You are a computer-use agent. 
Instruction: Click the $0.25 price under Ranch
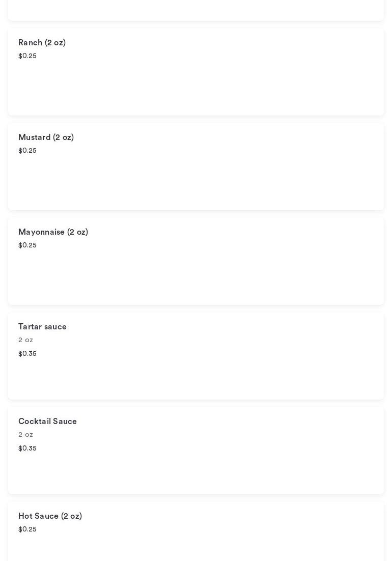pyautogui.click(x=27, y=56)
